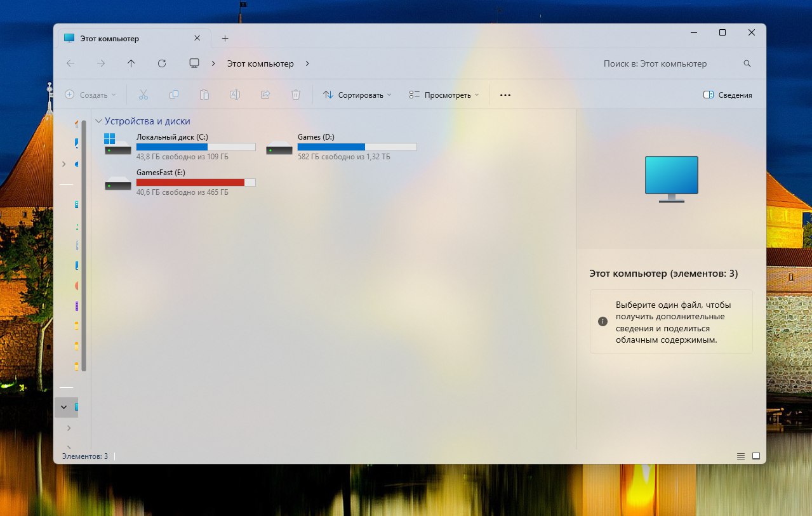The height and width of the screenshot is (516, 812).
Task: Expand chevron after Этот компьютер in address bar
Action: (307, 63)
